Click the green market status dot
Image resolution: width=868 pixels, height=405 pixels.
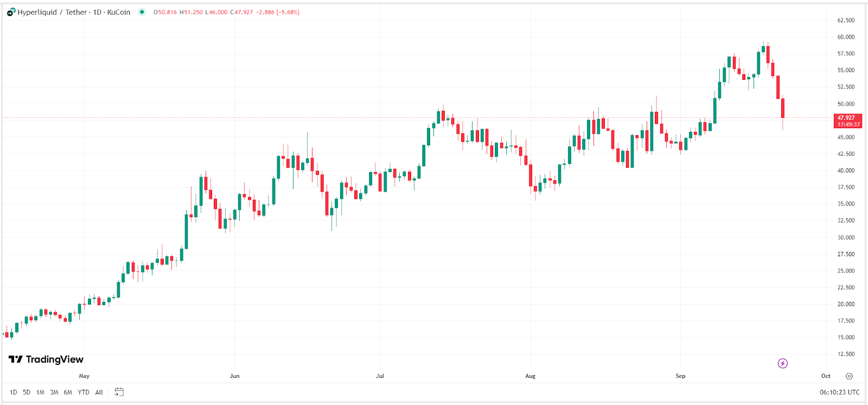tap(142, 12)
